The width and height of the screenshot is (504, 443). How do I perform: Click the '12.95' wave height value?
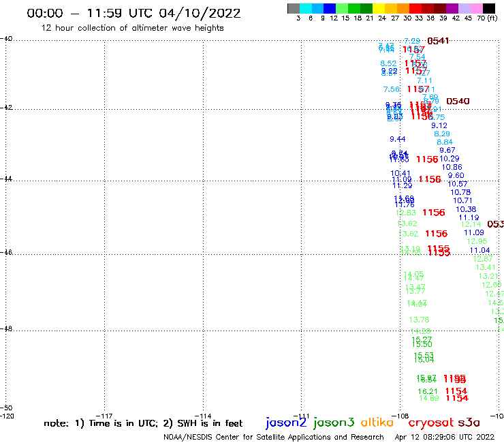pos(477,241)
